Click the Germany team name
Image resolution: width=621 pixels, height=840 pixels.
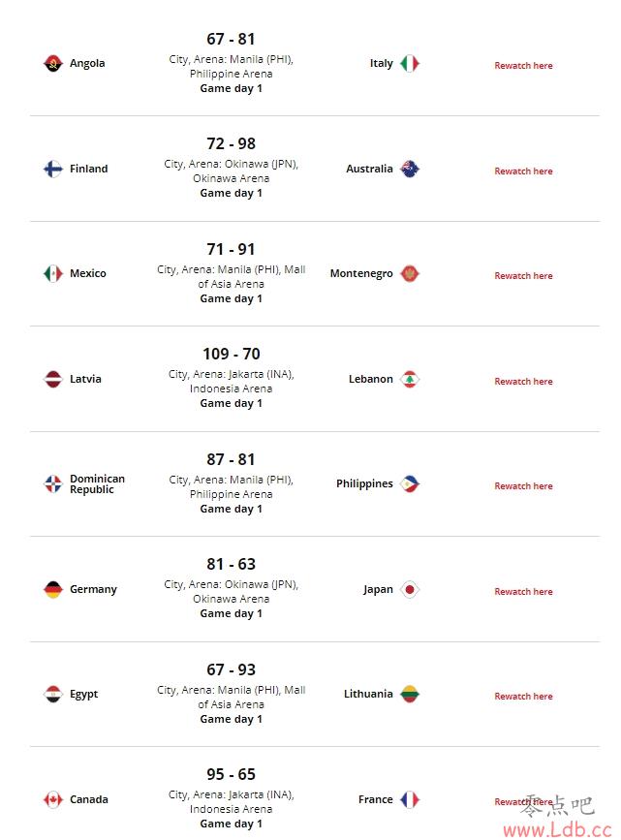click(x=93, y=589)
